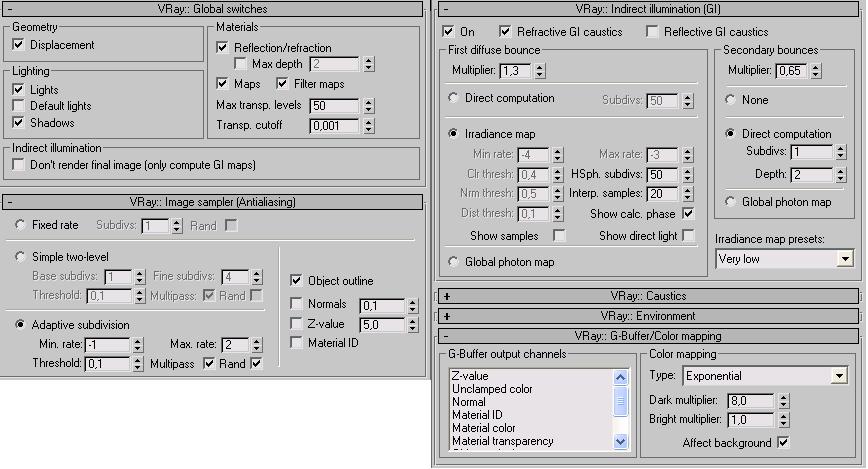Image resolution: width=868 pixels, height=469 pixels.
Task: Select secondary bounces Global photon map
Action: point(731,202)
